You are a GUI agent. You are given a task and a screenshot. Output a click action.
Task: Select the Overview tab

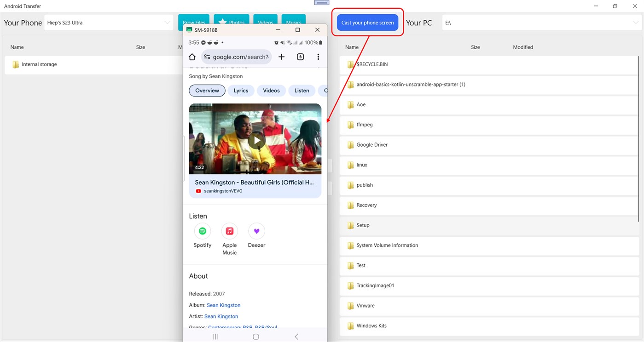pos(207,91)
